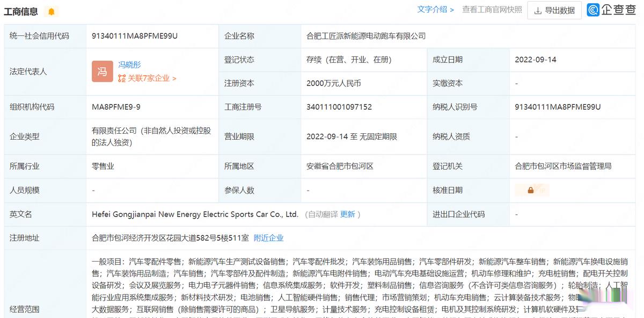Click 更新 next to 自动翻译

[x=348, y=214]
